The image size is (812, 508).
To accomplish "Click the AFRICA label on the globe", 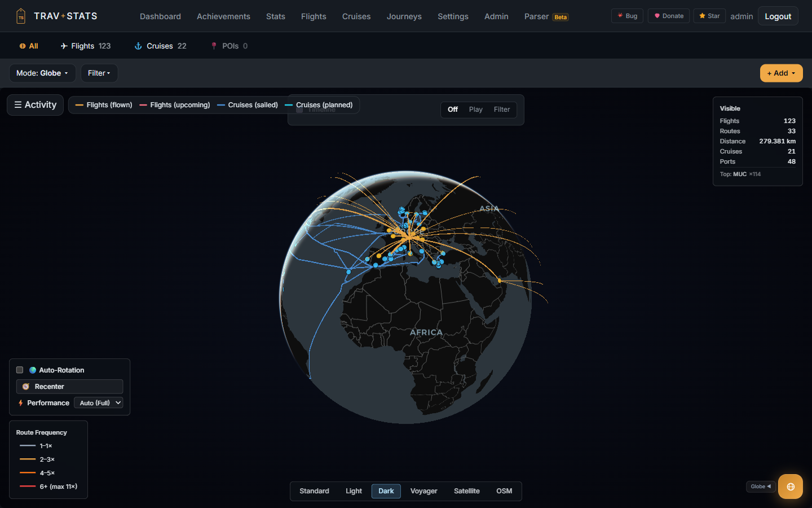I will coord(426,332).
